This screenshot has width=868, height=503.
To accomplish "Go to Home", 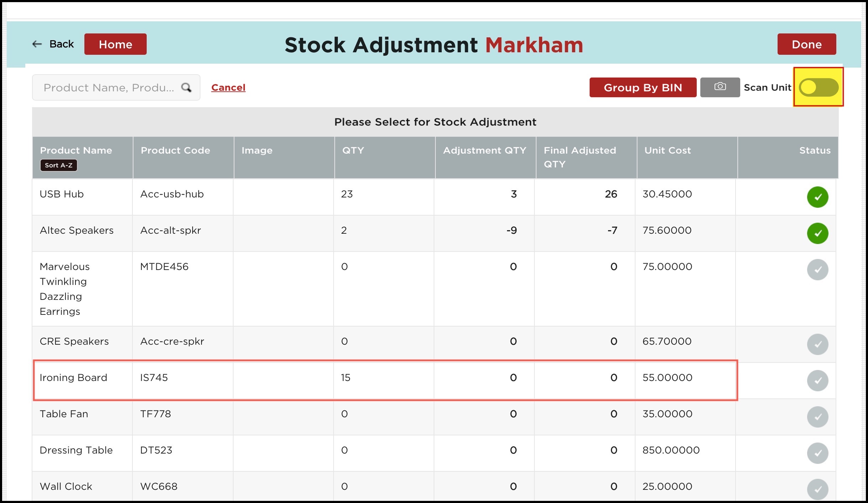I will (x=115, y=44).
